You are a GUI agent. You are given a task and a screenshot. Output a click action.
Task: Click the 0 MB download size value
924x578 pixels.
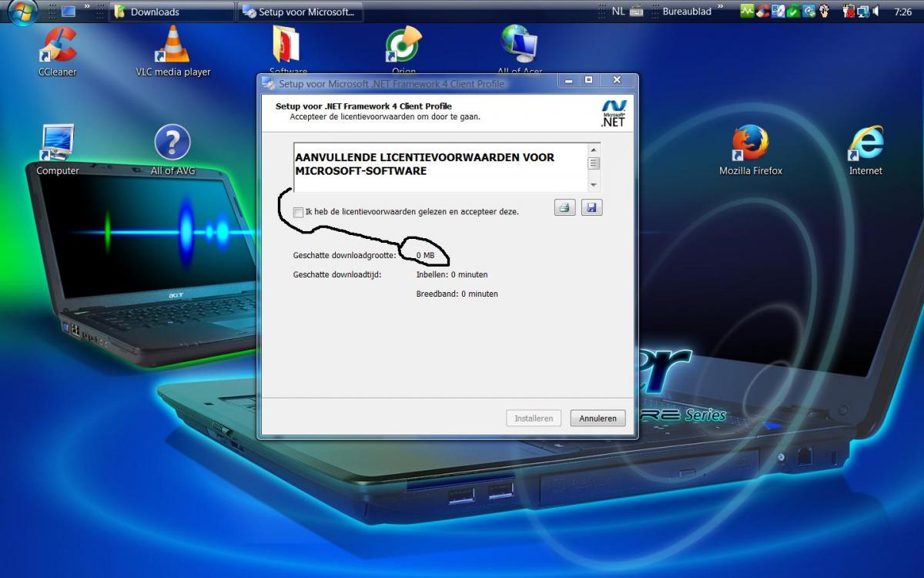pos(425,255)
